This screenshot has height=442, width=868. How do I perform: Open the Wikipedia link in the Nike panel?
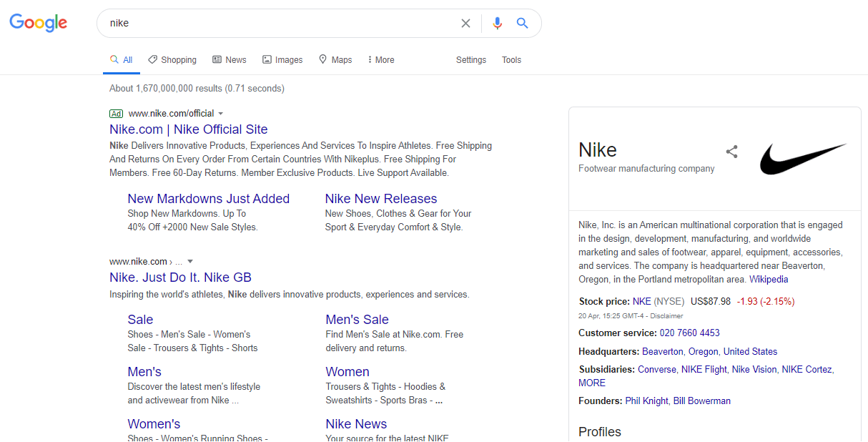(x=769, y=279)
